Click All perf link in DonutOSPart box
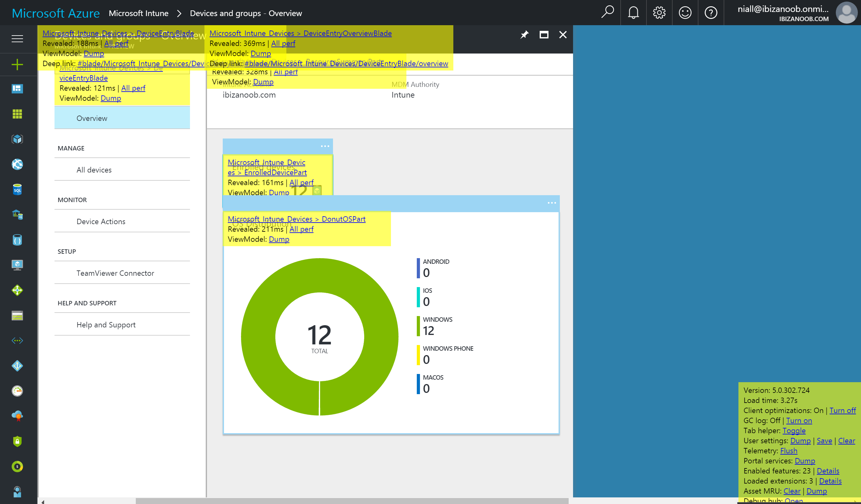This screenshot has height=504, width=861. click(301, 229)
